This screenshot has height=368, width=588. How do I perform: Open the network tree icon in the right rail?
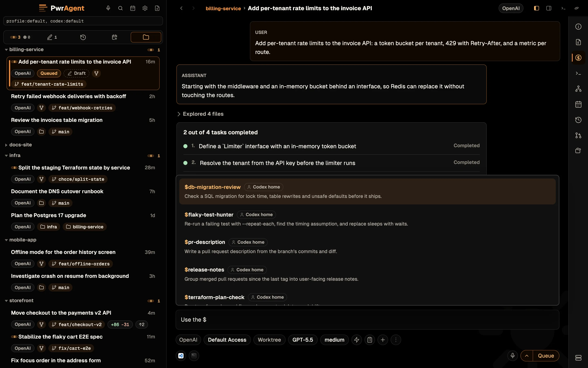(578, 89)
